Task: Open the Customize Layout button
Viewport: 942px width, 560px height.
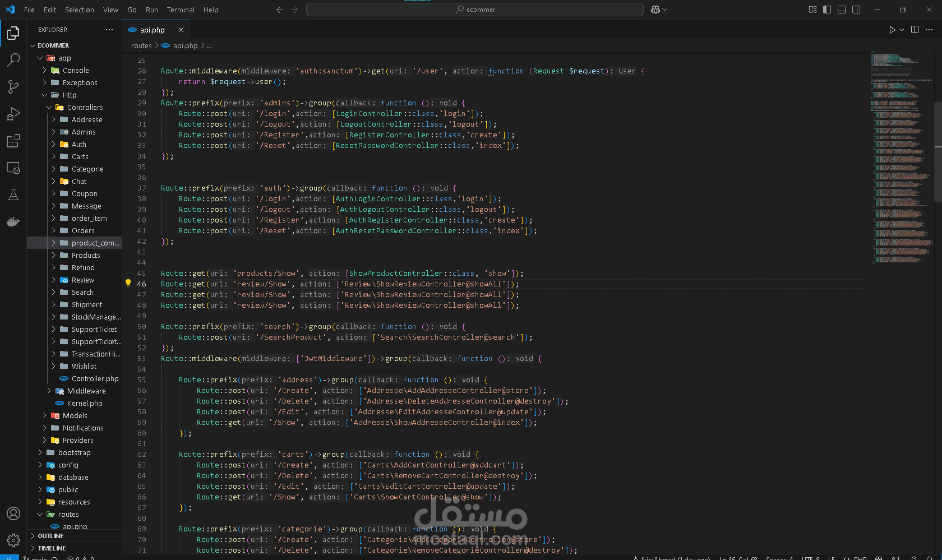Action: (x=812, y=10)
